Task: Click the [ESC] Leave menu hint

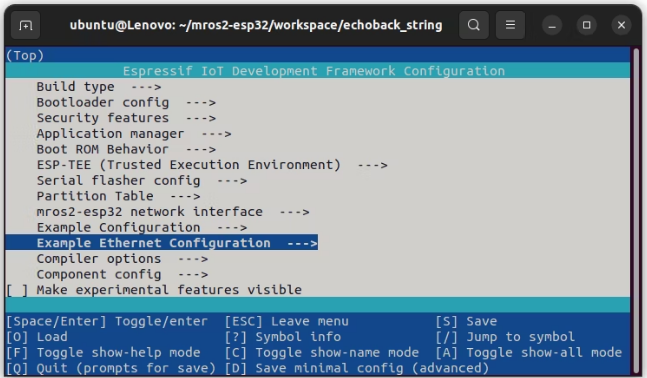Action: (287, 321)
